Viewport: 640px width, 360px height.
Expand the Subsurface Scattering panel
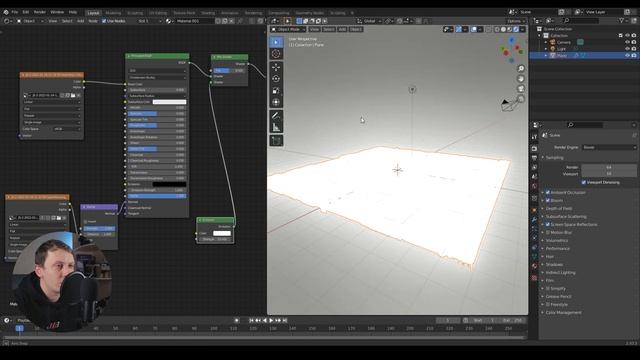566,216
